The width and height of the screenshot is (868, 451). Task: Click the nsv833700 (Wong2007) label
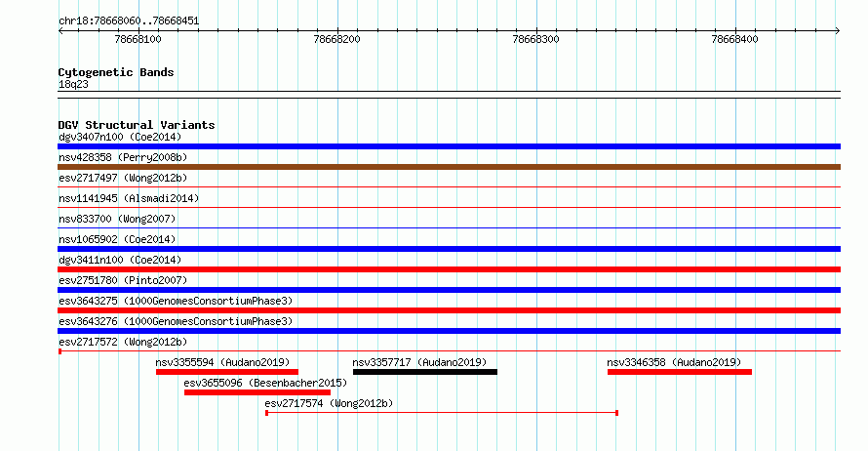tap(117, 219)
